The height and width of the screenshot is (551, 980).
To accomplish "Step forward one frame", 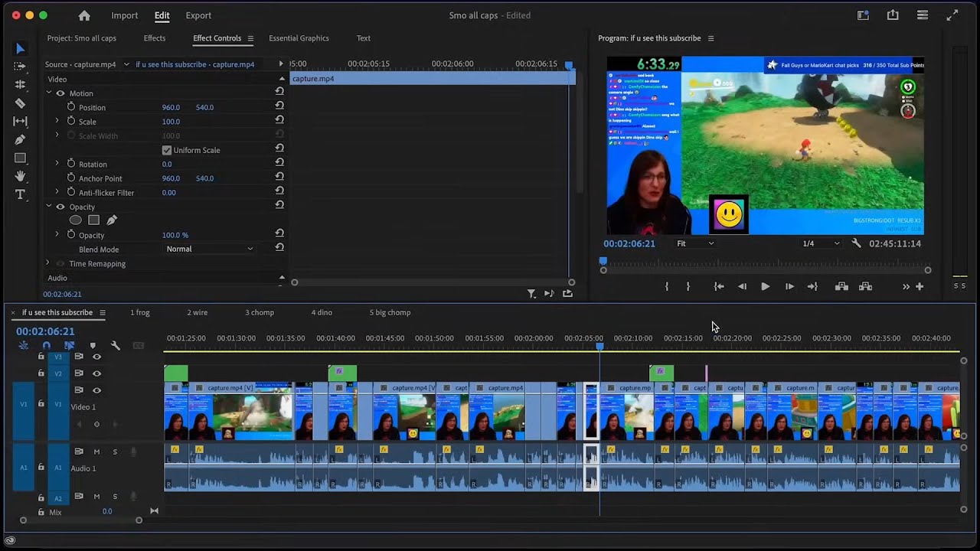I will tap(789, 286).
